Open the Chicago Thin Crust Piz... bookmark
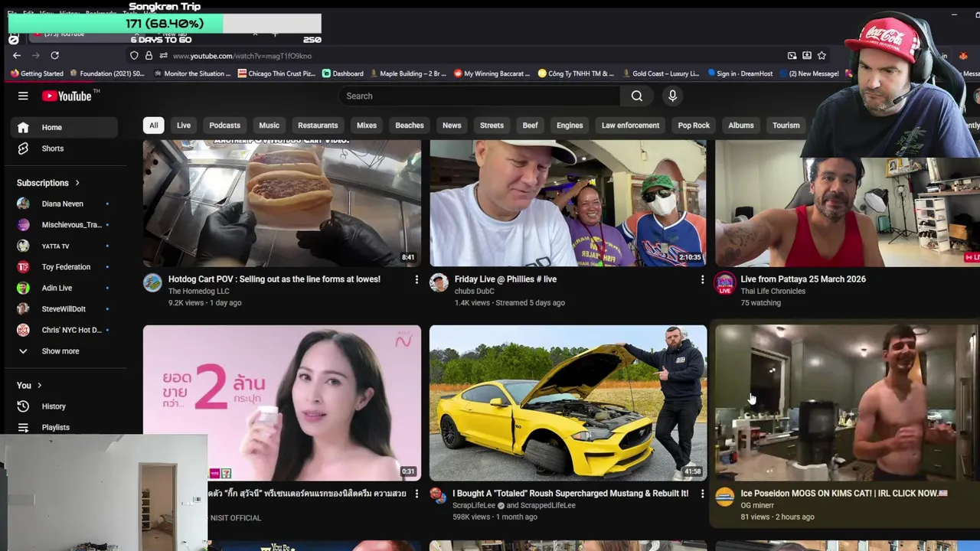 click(x=276, y=73)
